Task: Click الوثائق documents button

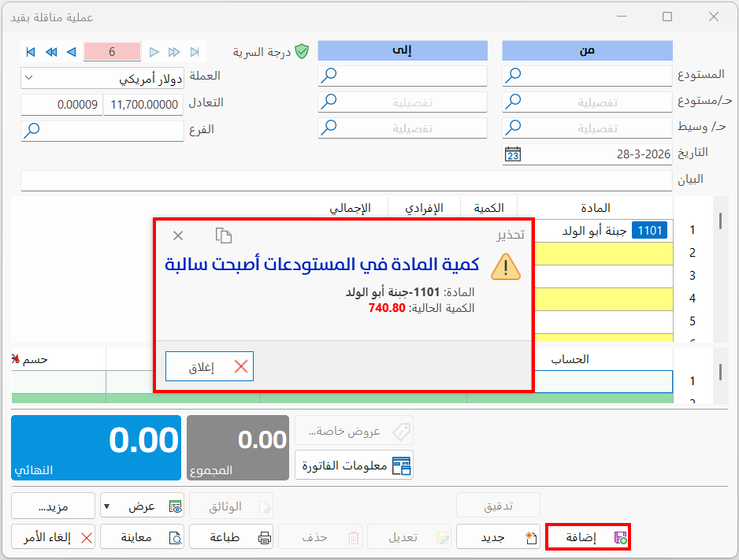Action: pyautogui.click(x=231, y=506)
